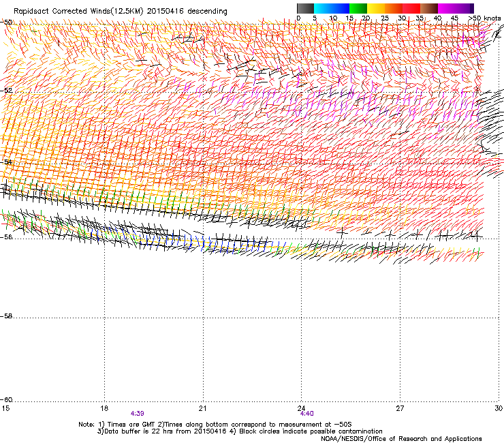Click the cyan 5-10 knots legend swatch
This screenshot has width=504, height=443.
point(323,8)
